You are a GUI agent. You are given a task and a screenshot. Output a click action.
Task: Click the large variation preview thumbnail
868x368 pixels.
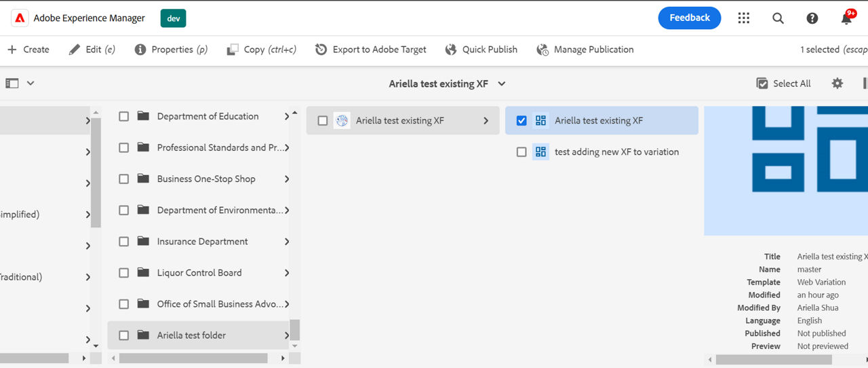[786, 171]
